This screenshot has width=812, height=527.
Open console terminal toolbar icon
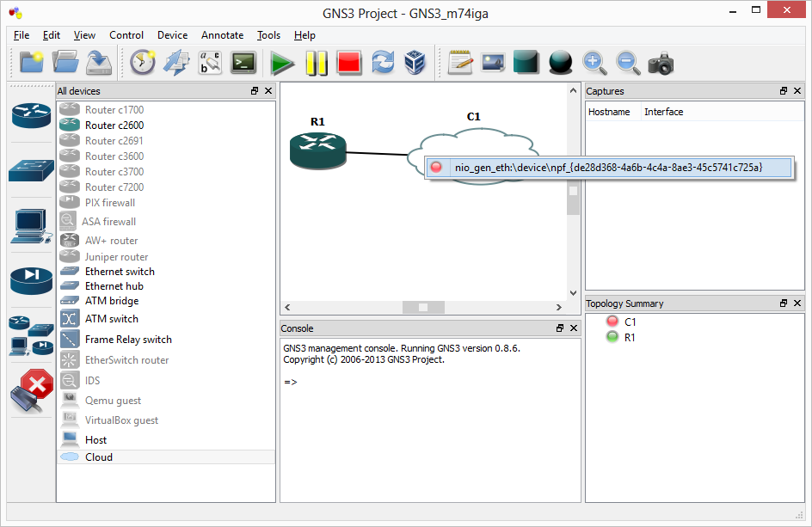click(x=243, y=63)
